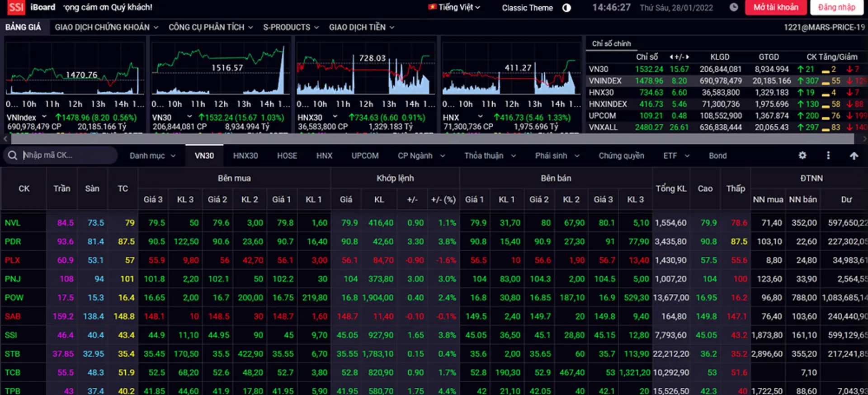Viewport: 868px width, 395px height.
Task: Open Danh mục dropdown
Action: pyautogui.click(x=152, y=156)
